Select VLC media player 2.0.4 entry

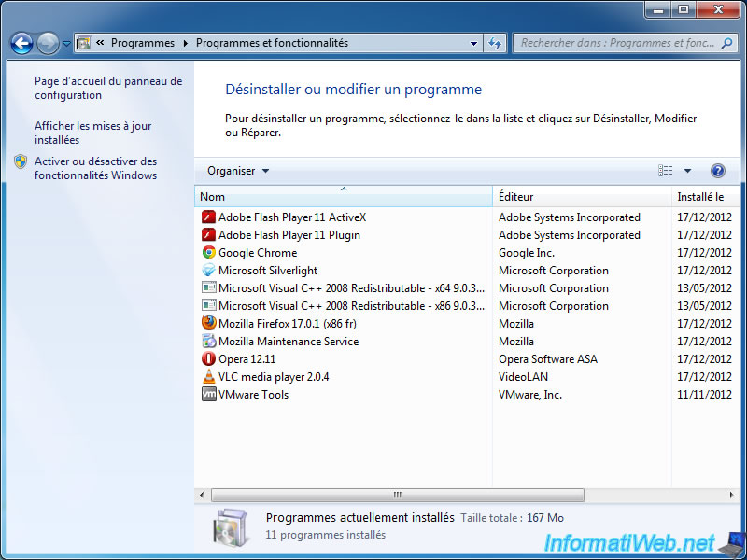pos(467,377)
